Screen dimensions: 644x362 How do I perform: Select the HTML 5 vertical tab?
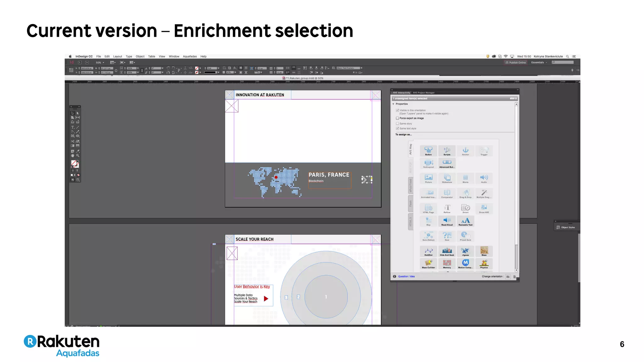click(x=410, y=222)
